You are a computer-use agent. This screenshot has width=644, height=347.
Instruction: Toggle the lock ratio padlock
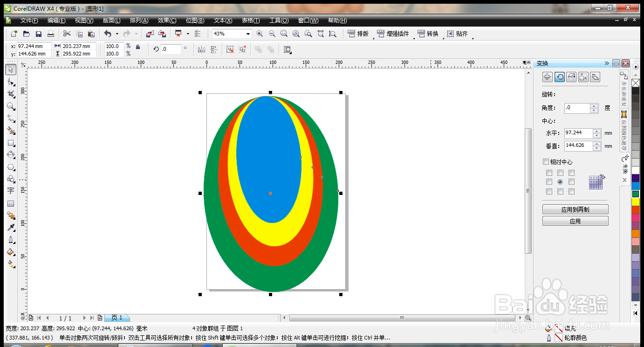click(138, 47)
